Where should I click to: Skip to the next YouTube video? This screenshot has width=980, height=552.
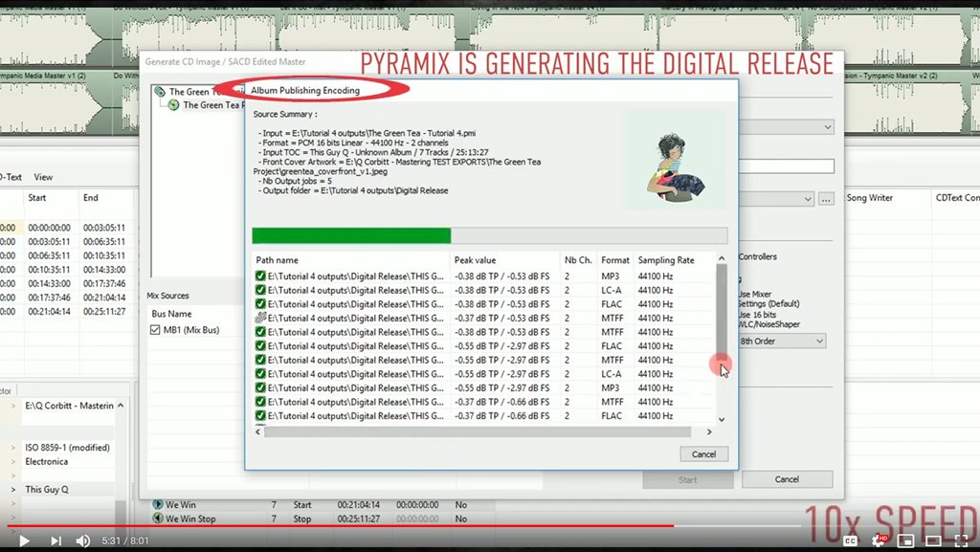(x=56, y=541)
